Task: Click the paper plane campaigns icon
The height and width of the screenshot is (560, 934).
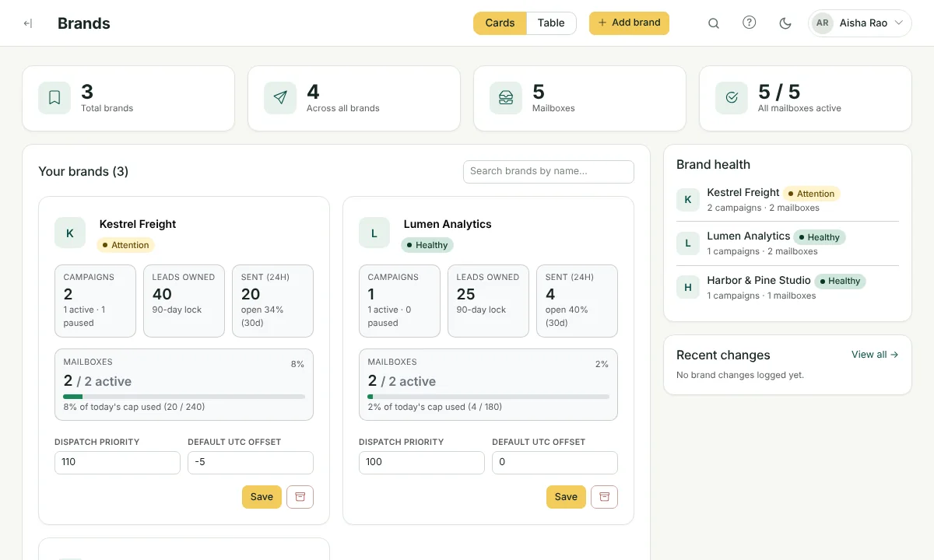Action: 280,98
